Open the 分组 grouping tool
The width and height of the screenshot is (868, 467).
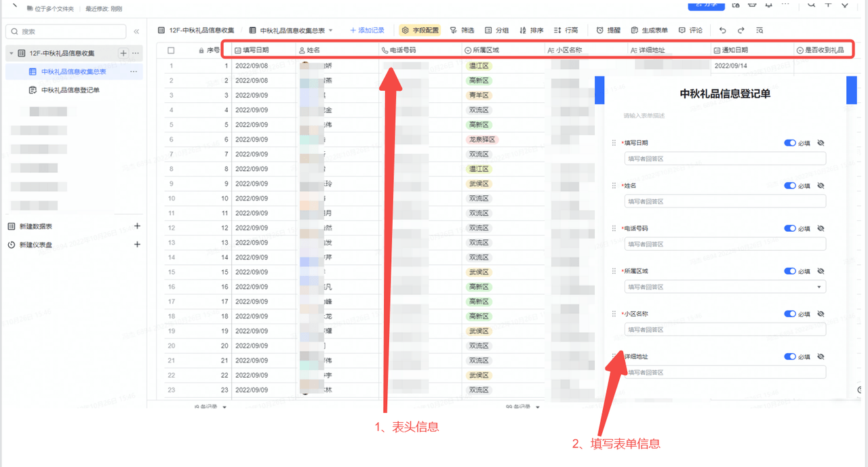click(x=496, y=31)
